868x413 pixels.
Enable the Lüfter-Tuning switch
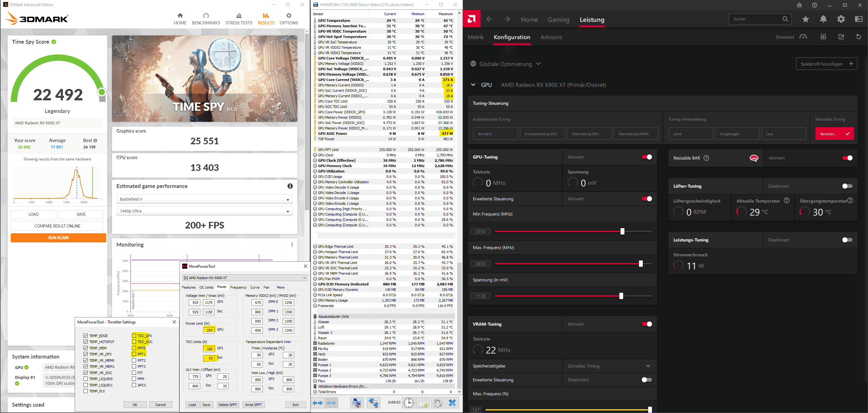click(847, 186)
